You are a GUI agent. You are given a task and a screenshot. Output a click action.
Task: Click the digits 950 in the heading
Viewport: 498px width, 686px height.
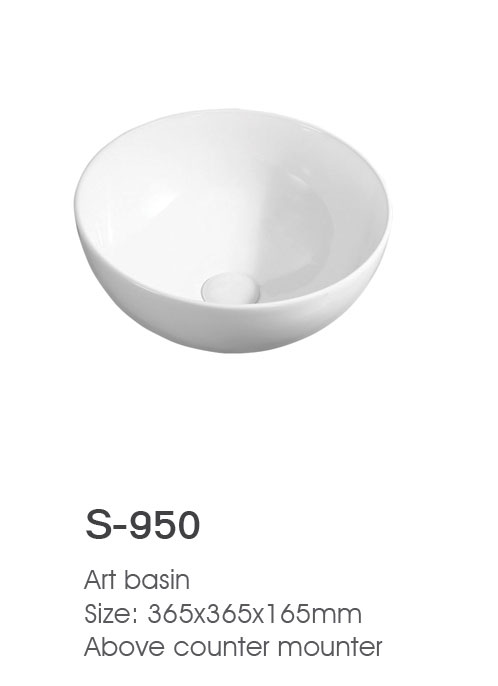coord(166,525)
